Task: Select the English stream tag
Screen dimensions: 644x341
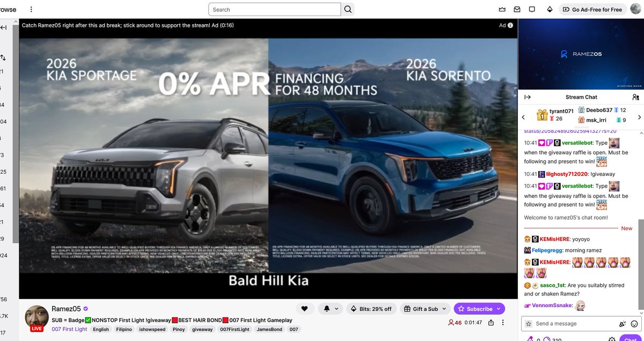Action: tap(101, 329)
